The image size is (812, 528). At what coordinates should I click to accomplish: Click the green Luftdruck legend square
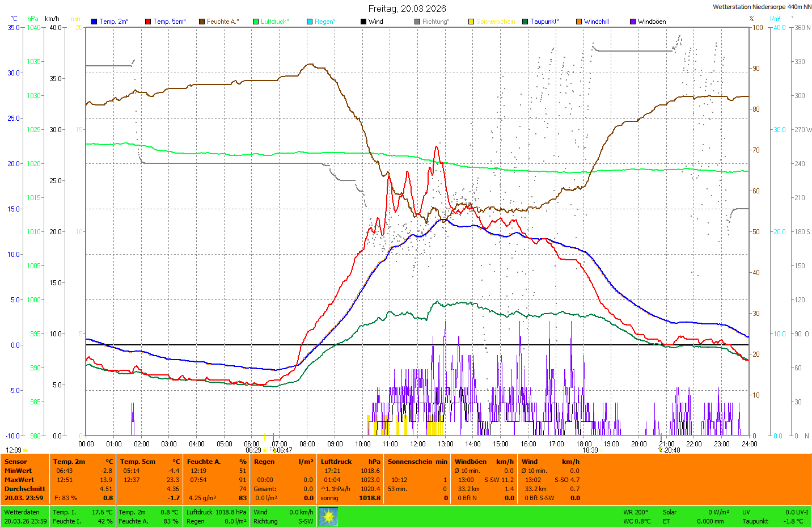point(256,22)
